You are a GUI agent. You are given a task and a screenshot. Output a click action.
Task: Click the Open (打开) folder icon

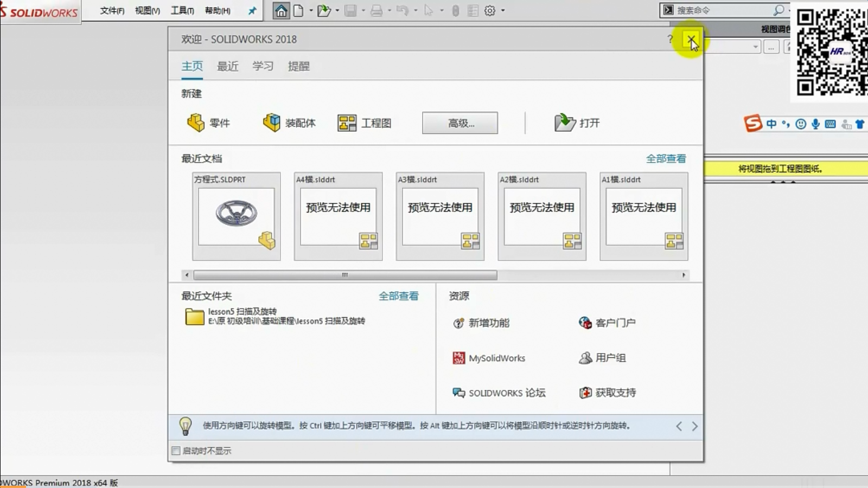click(565, 123)
